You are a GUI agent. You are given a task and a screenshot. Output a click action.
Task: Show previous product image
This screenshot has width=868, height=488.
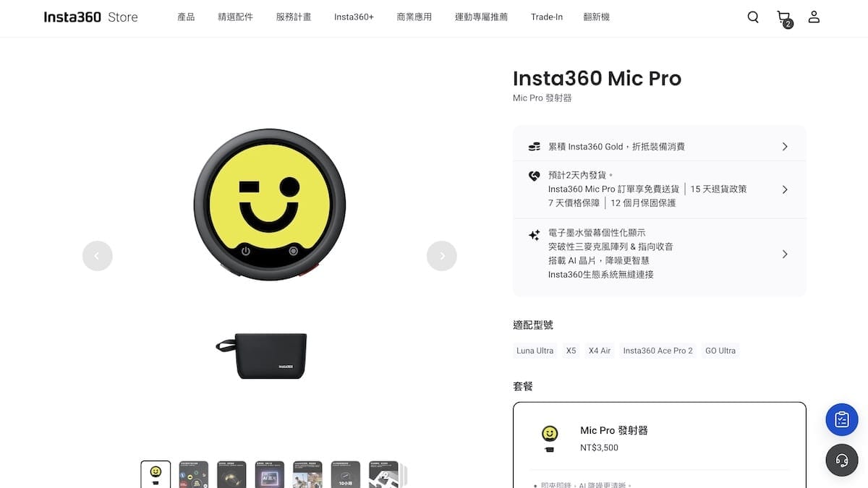(x=98, y=255)
